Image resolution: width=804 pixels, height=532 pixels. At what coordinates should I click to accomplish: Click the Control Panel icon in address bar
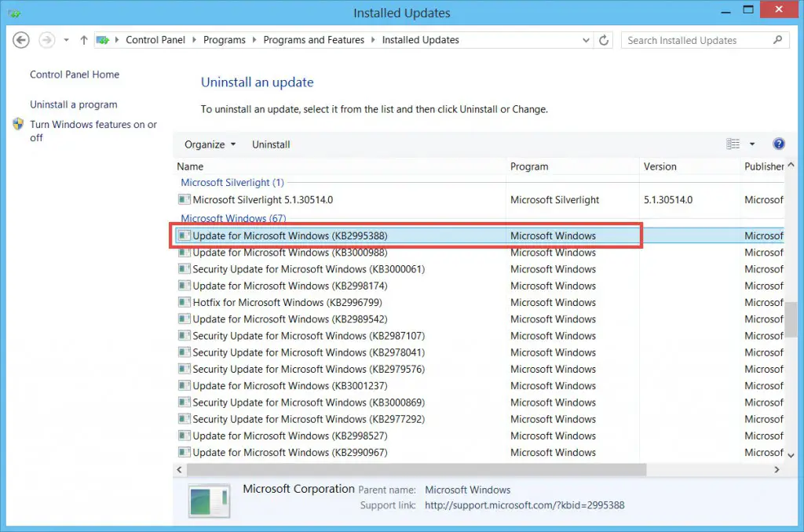103,40
